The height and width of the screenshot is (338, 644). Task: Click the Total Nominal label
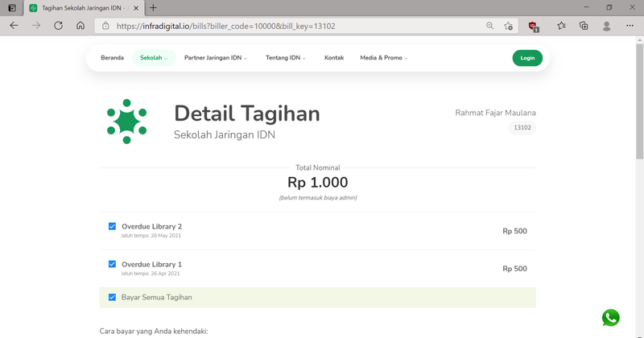[317, 167]
